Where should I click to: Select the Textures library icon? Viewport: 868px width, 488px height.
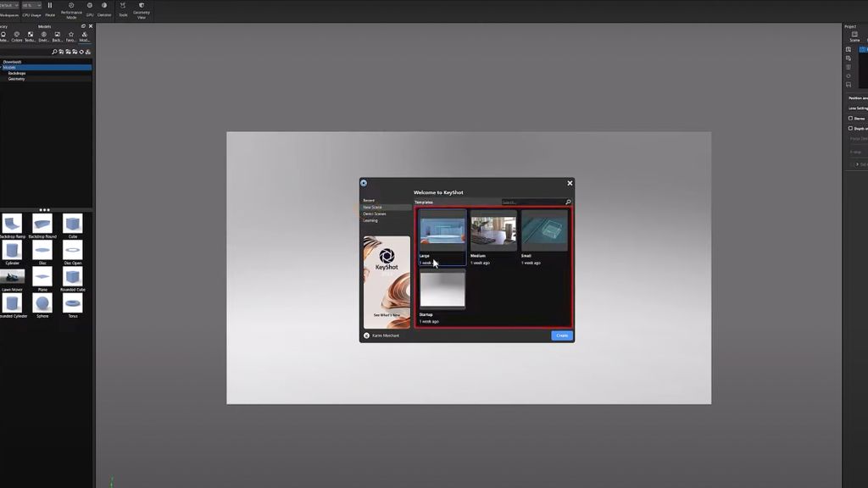[x=31, y=34]
